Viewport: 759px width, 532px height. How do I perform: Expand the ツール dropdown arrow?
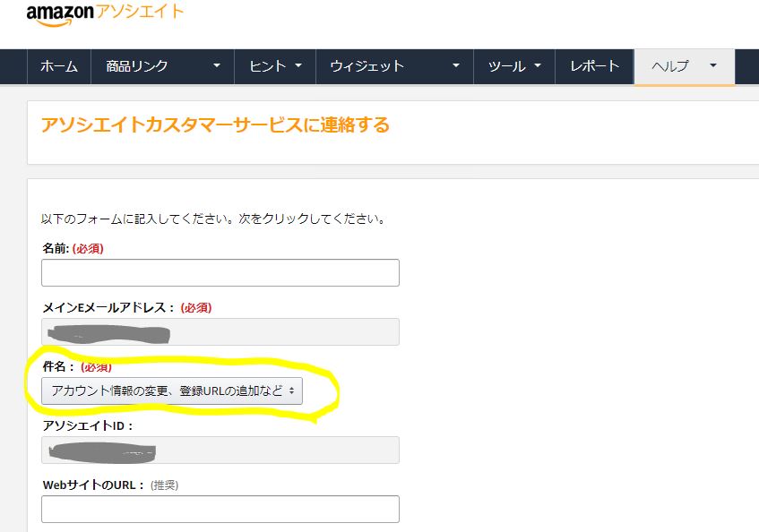(538, 65)
